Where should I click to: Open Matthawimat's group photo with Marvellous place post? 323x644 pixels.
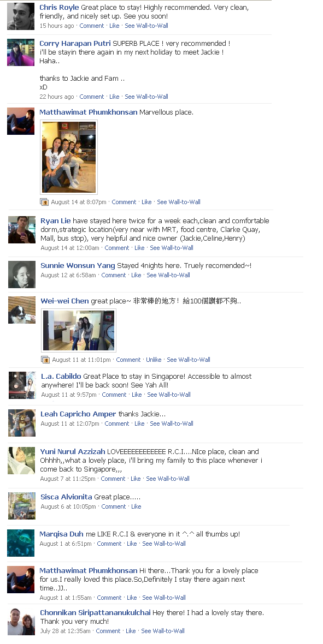[x=69, y=157]
